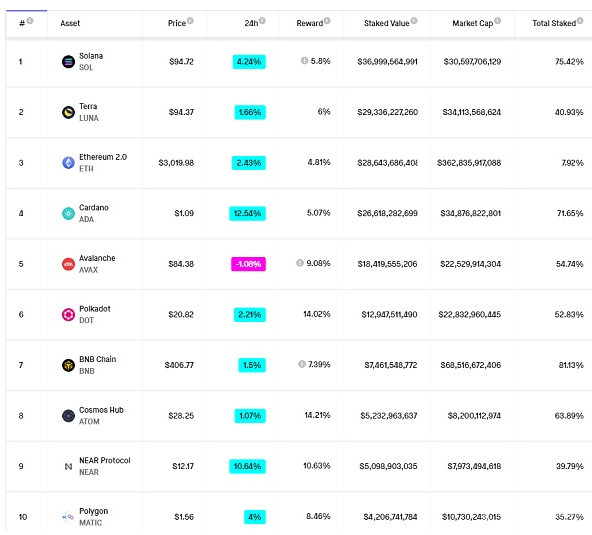Open the Terra asset page link
The height and width of the screenshot is (535, 592).
point(88,106)
